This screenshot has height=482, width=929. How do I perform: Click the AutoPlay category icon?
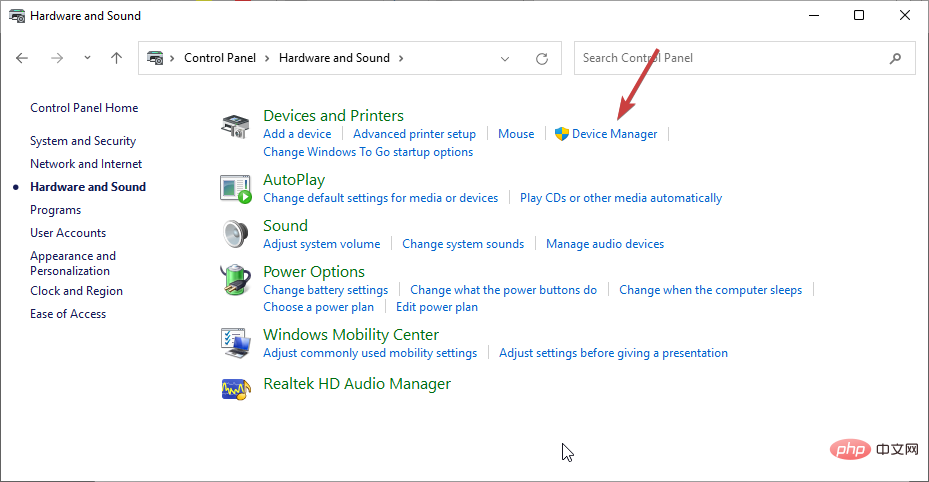(235, 189)
